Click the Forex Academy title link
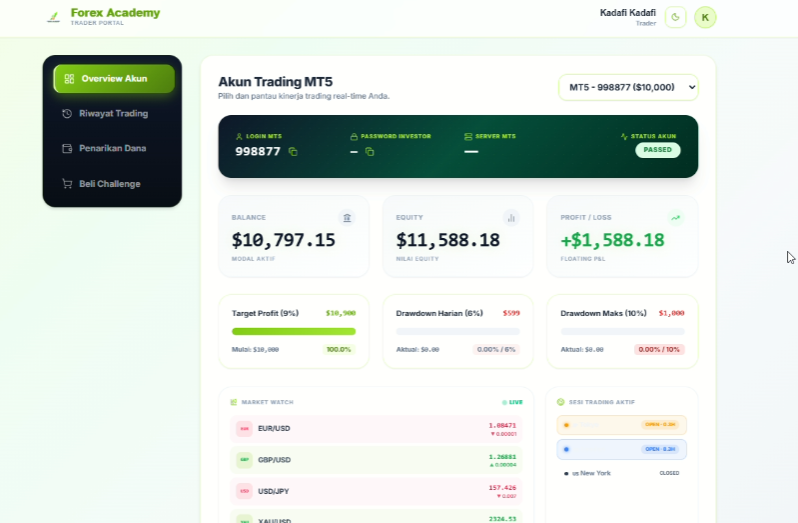Screen dimensions: 798x523 (115, 13)
